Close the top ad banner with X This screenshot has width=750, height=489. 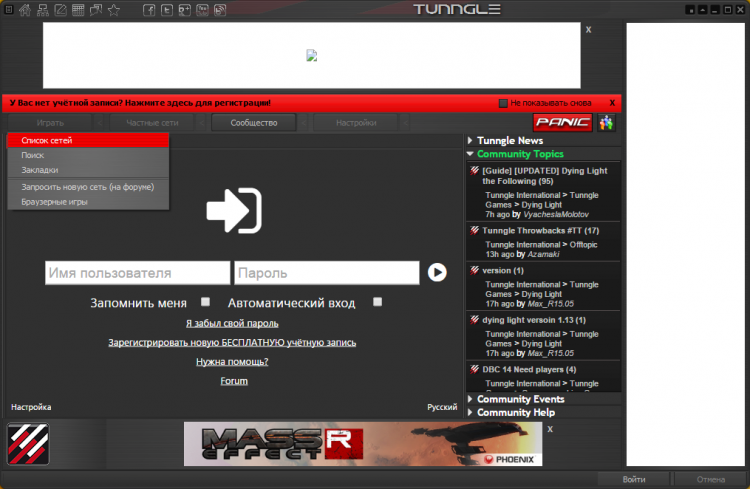(588, 30)
